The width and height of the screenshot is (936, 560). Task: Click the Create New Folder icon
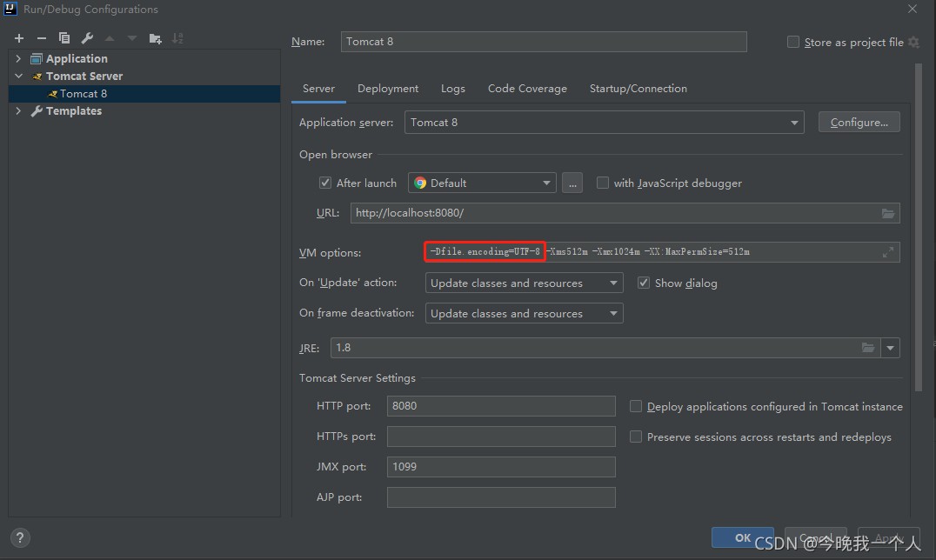tap(155, 38)
